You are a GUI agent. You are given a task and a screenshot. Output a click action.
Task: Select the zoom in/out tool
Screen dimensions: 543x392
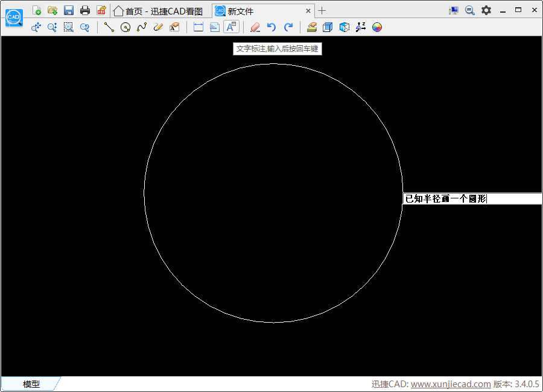(52, 27)
